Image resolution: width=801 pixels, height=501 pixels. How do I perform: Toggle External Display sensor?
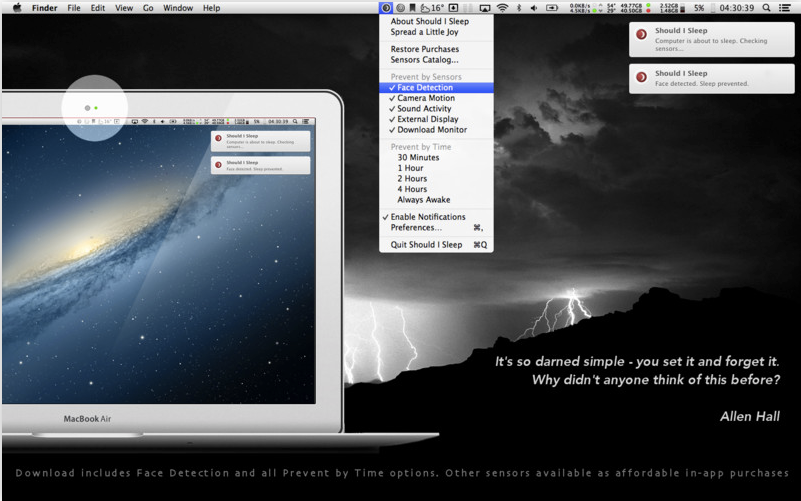(x=436, y=119)
